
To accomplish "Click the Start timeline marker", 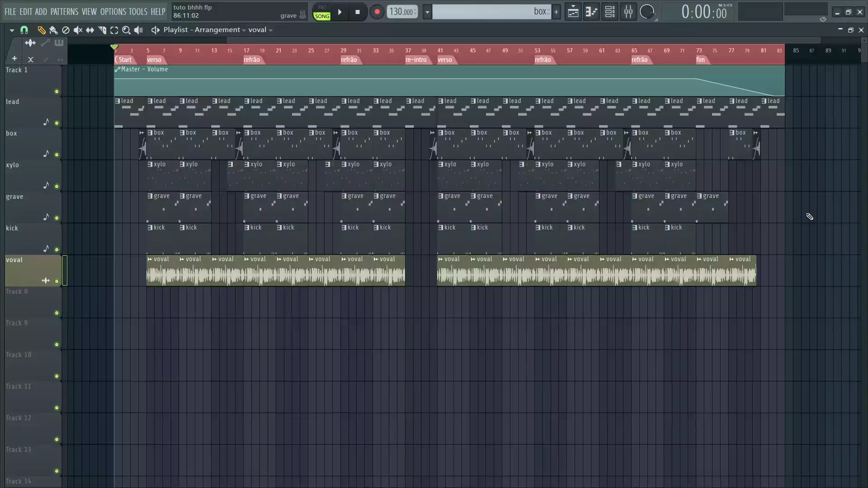I will click(x=125, y=60).
